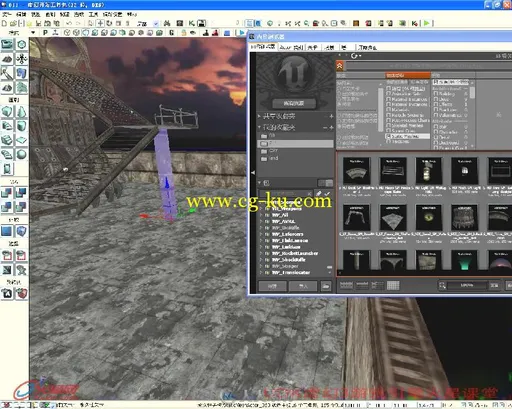Click the import button at the pane bottom
512x409 pixels.
pos(303,286)
